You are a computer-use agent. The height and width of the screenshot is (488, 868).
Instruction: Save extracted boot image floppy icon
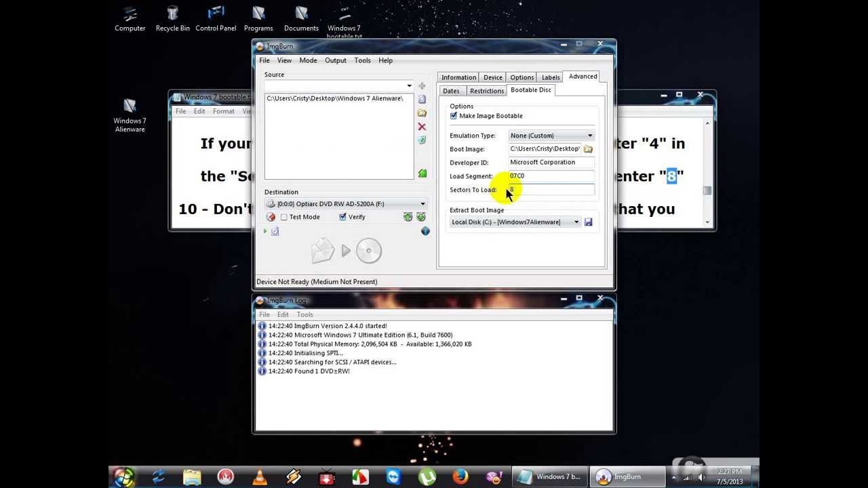(588, 222)
